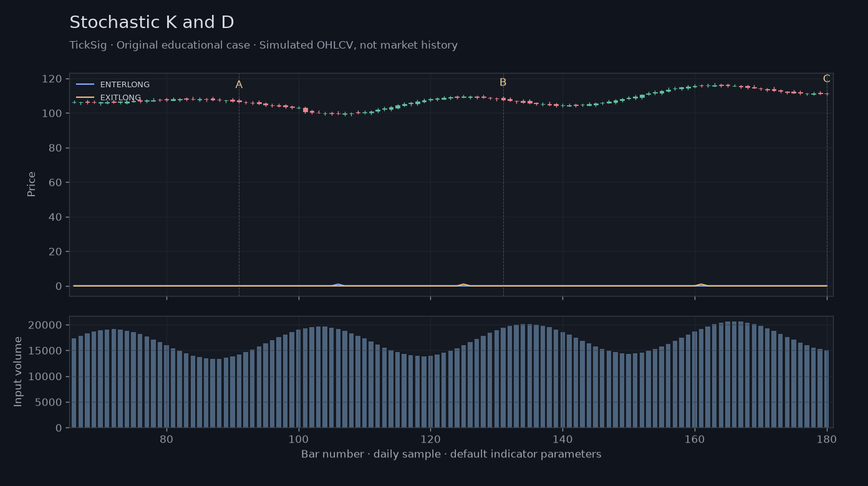Select the ENTERLONG legend entry
The width and height of the screenshot is (868, 486).
pos(113,85)
